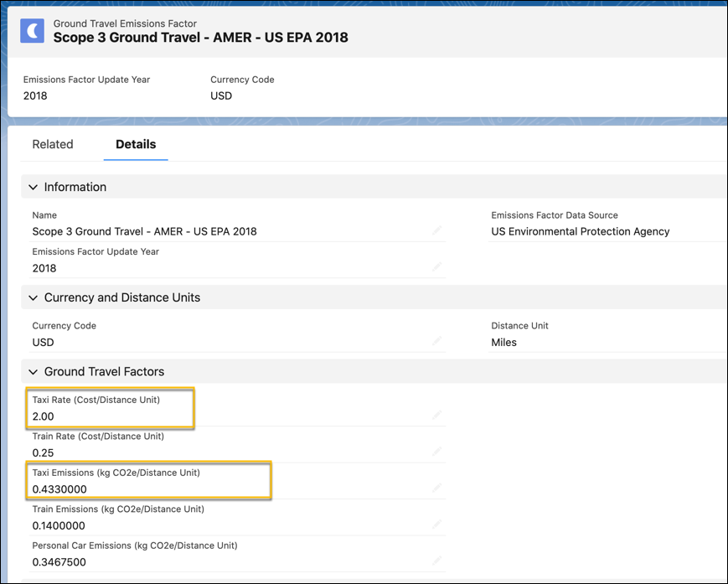This screenshot has height=584, width=728.
Task: Click the Ground Travel Emissions Factor record icon
Action: [32, 31]
